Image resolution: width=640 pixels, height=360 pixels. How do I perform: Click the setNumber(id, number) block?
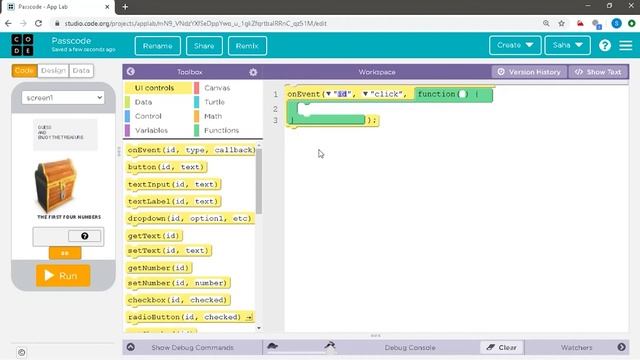(178, 283)
